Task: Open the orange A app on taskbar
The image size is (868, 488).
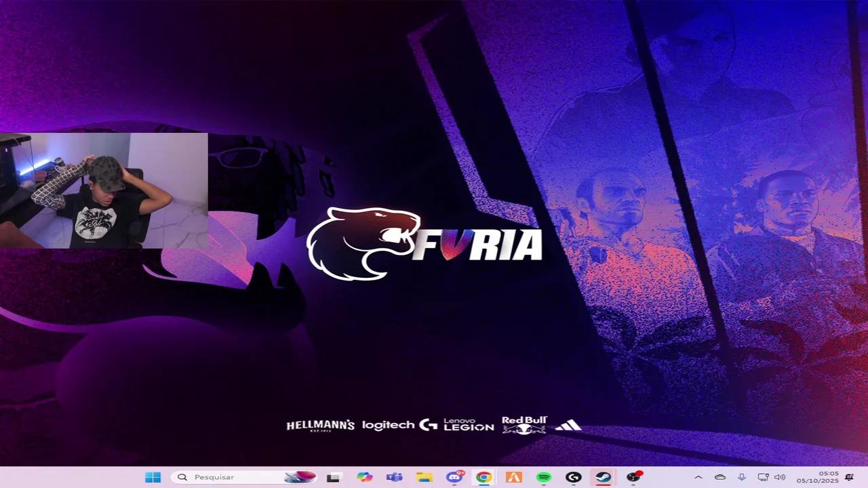Action: [x=513, y=477]
